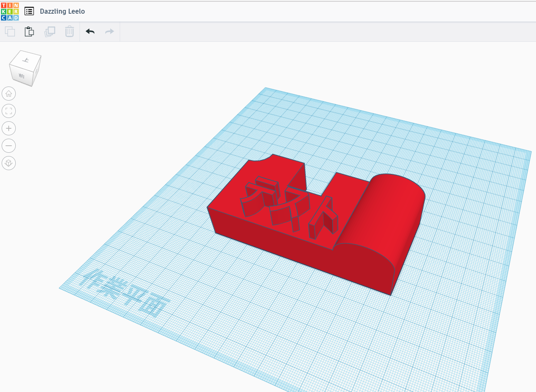Select the design name Dazzling Leelo

tap(62, 11)
